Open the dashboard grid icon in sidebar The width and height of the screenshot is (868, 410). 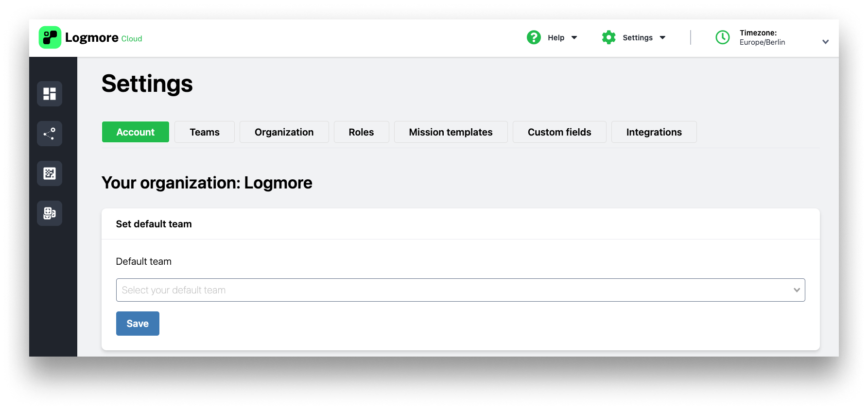coord(50,94)
